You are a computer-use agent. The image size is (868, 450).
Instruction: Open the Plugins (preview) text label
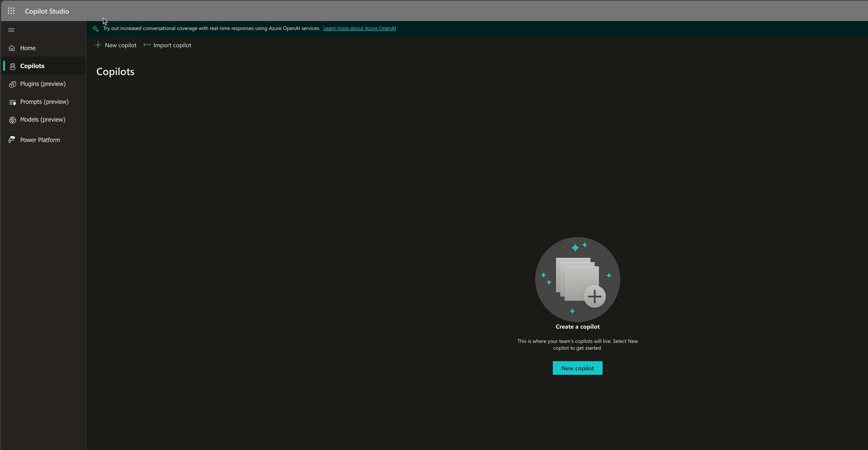coord(43,84)
